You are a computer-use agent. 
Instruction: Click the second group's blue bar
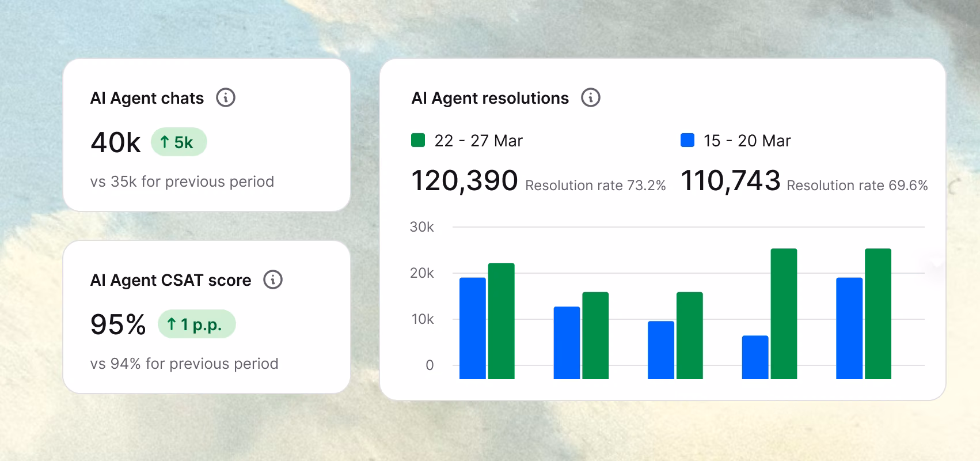(x=567, y=343)
